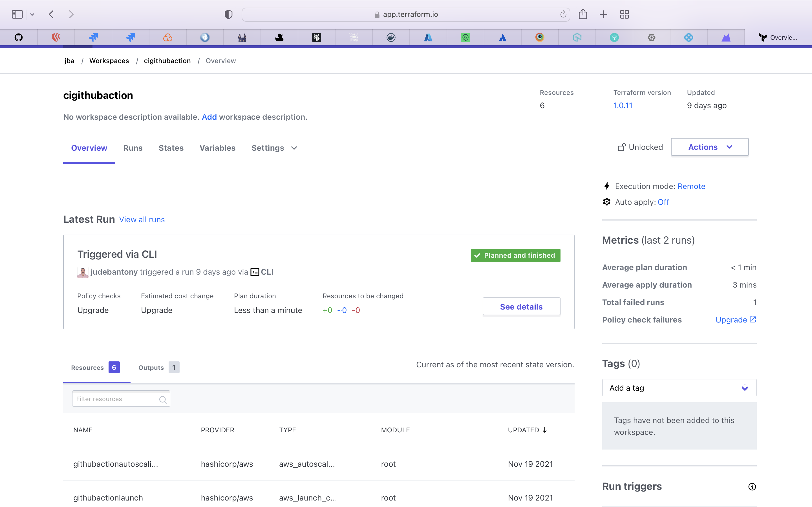This screenshot has width=812, height=507.
Task: Open the Actions dropdown
Action: [709, 147]
